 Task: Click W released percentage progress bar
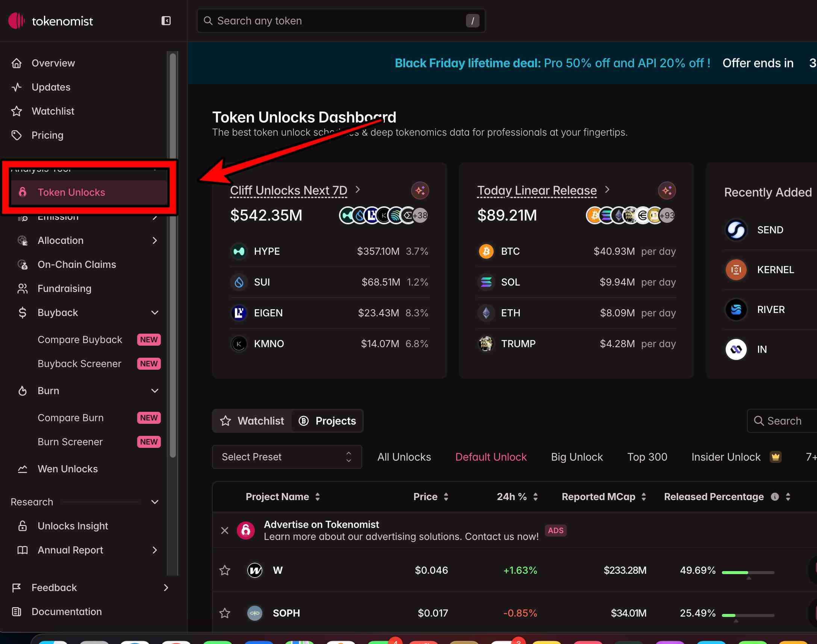pyautogui.click(x=747, y=572)
